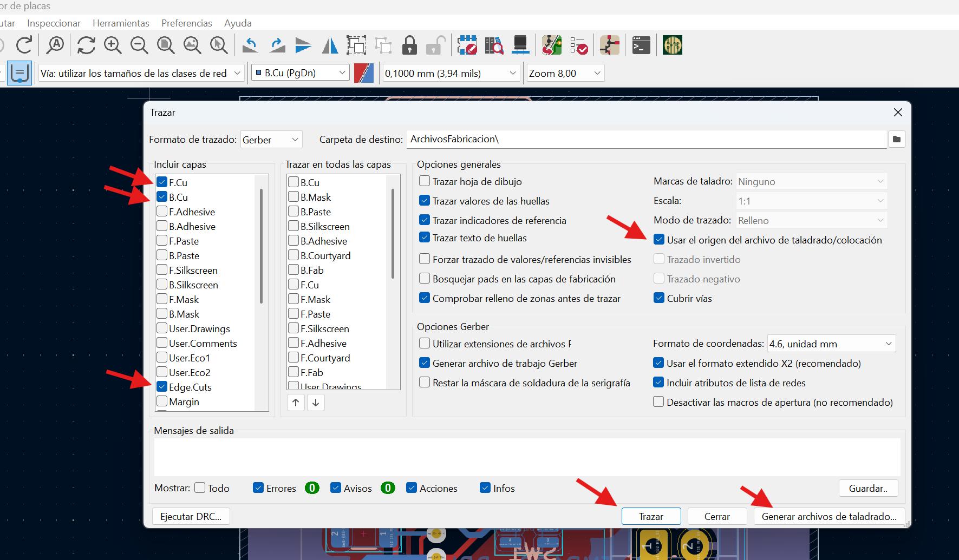The image size is (959, 560).
Task: Group the selected items
Action: pyautogui.click(x=356, y=45)
